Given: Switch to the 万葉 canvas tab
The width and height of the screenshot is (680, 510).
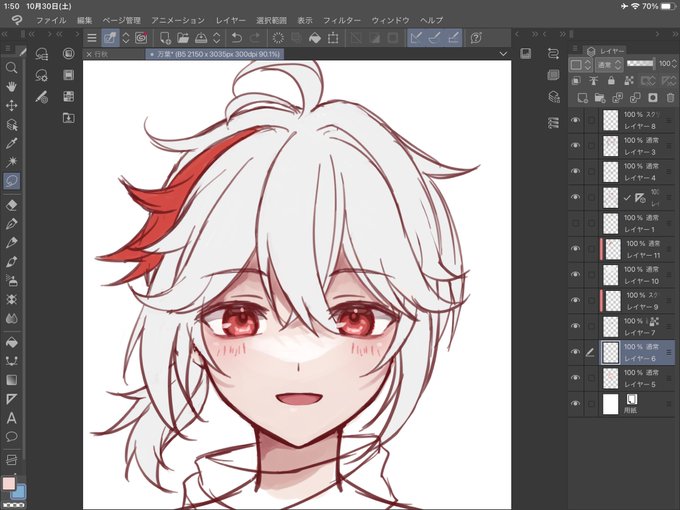Looking at the screenshot, I should click(x=216, y=54).
